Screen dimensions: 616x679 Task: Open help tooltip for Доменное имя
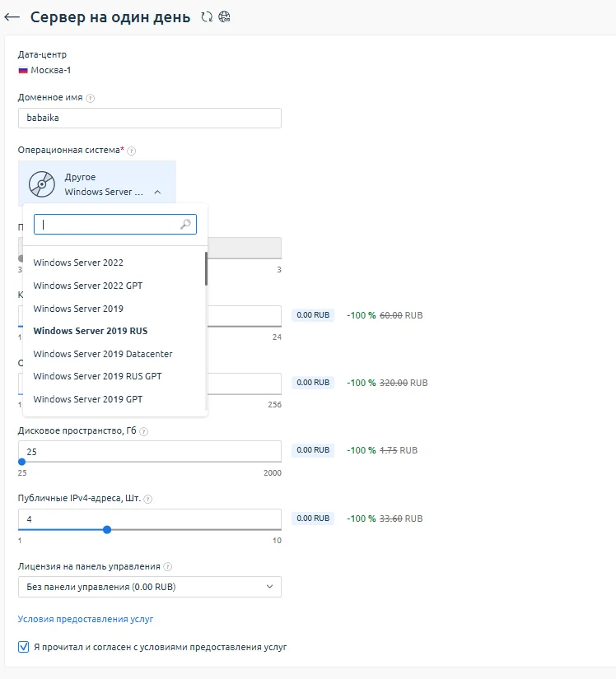point(90,98)
